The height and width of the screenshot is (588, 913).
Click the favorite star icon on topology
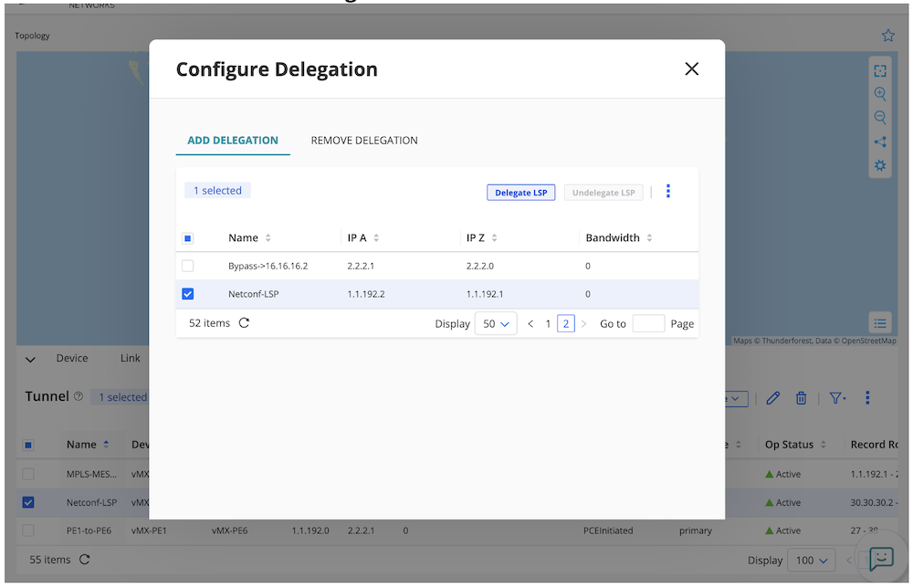(x=888, y=36)
